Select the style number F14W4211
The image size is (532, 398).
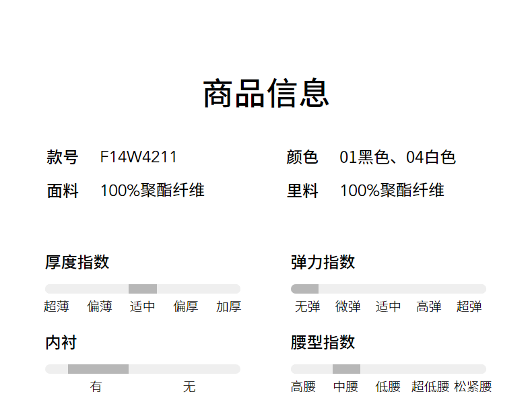139,157
